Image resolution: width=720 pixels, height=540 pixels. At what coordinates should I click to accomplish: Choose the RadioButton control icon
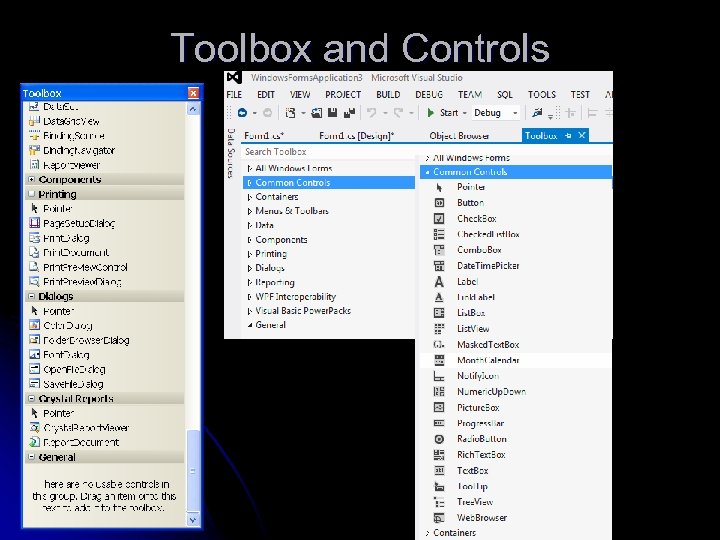point(439,439)
